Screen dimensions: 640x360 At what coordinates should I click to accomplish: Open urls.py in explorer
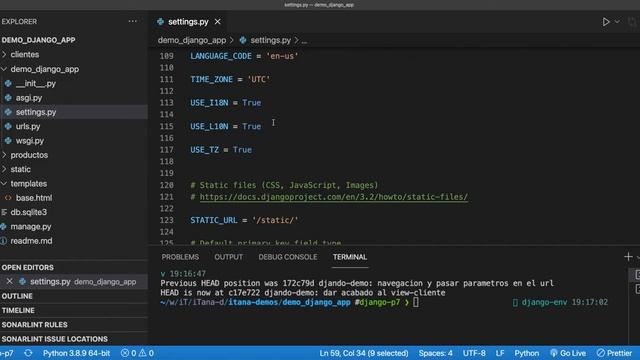[x=28, y=126]
